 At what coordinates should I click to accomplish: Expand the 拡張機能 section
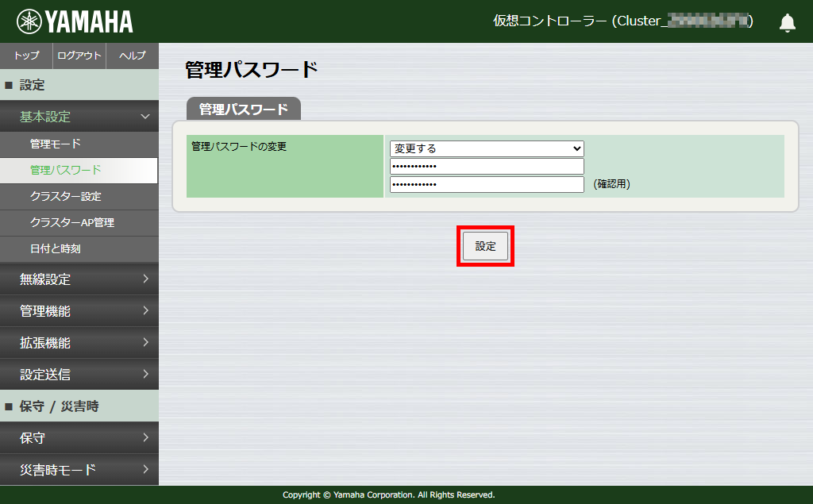click(79, 343)
